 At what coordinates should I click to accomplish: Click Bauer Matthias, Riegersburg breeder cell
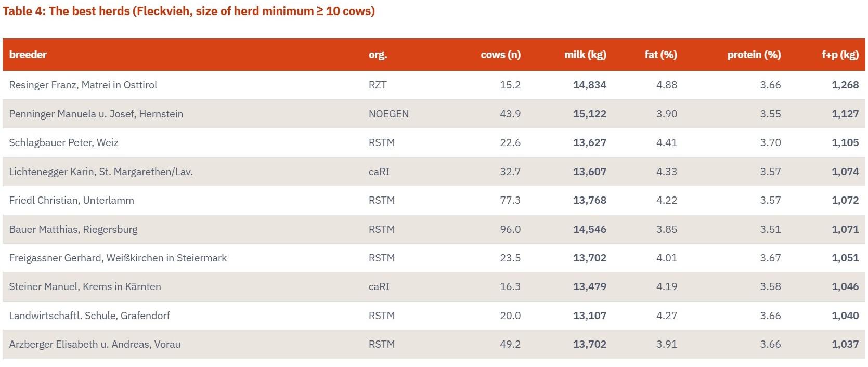[x=73, y=229]
